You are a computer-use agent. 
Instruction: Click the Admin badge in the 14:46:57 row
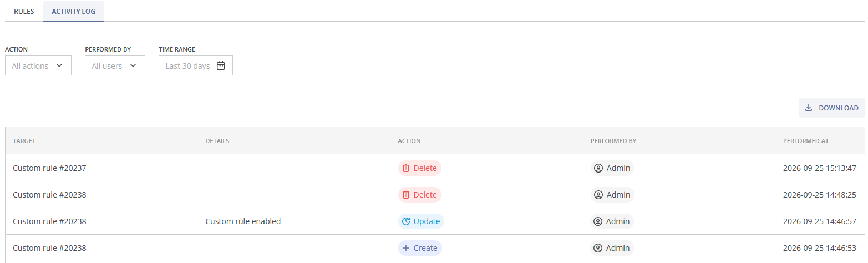click(x=612, y=221)
